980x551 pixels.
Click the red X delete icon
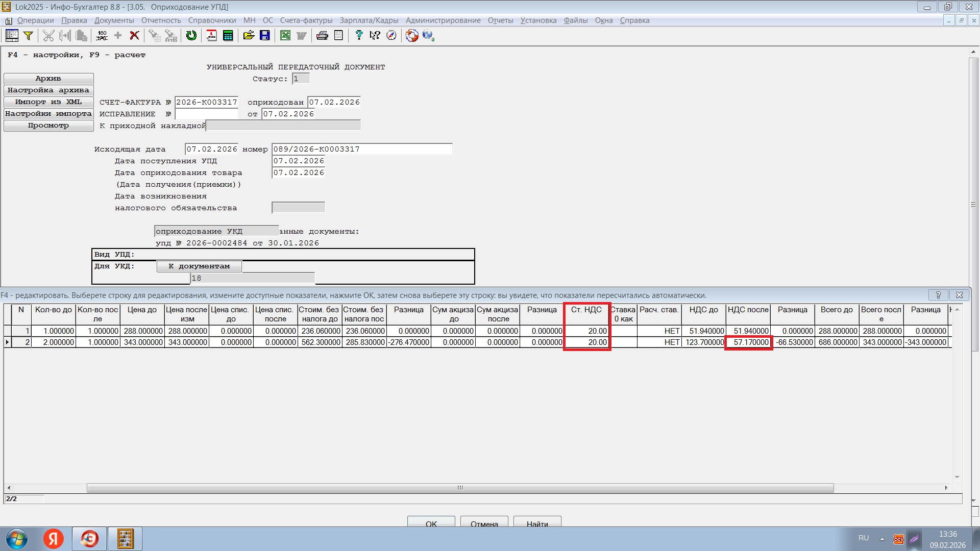(134, 35)
